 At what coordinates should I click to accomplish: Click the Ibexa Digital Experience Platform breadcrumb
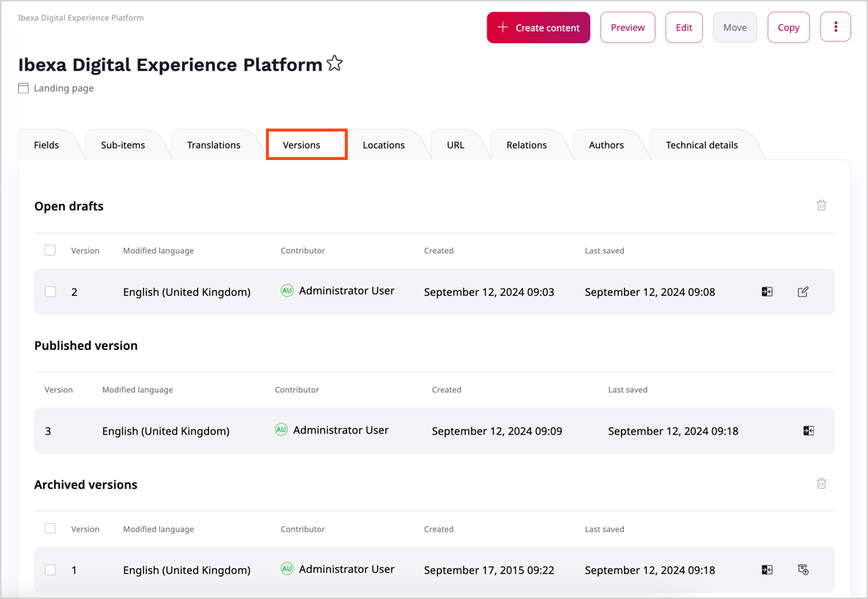(81, 18)
